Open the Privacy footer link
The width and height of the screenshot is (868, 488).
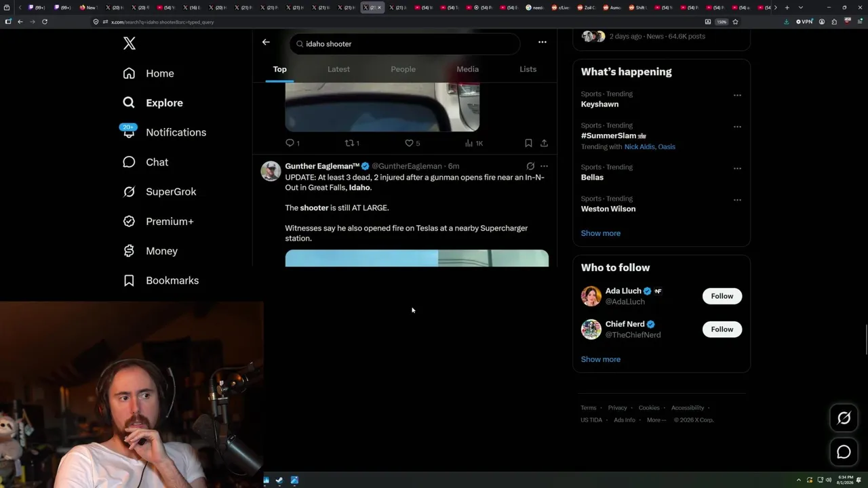(618, 408)
